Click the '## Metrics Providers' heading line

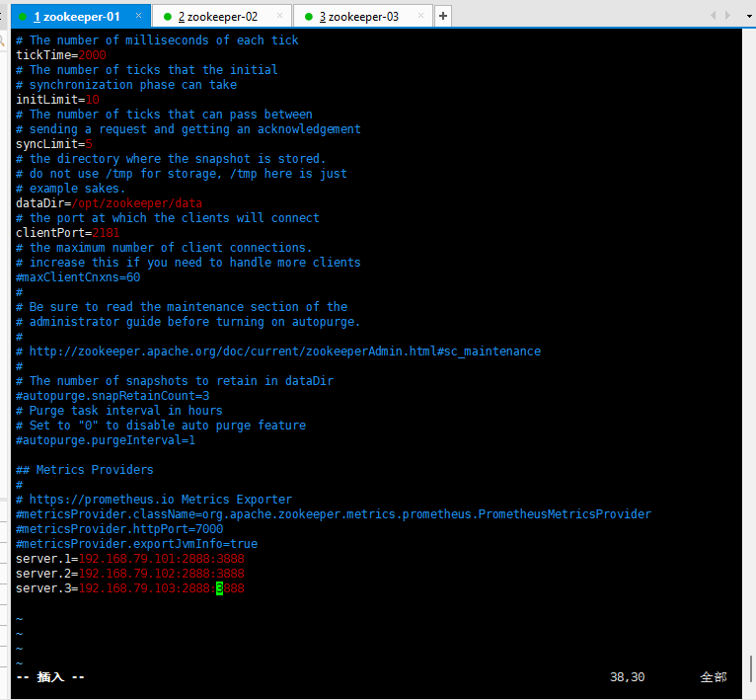pyautogui.click(x=84, y=469)
